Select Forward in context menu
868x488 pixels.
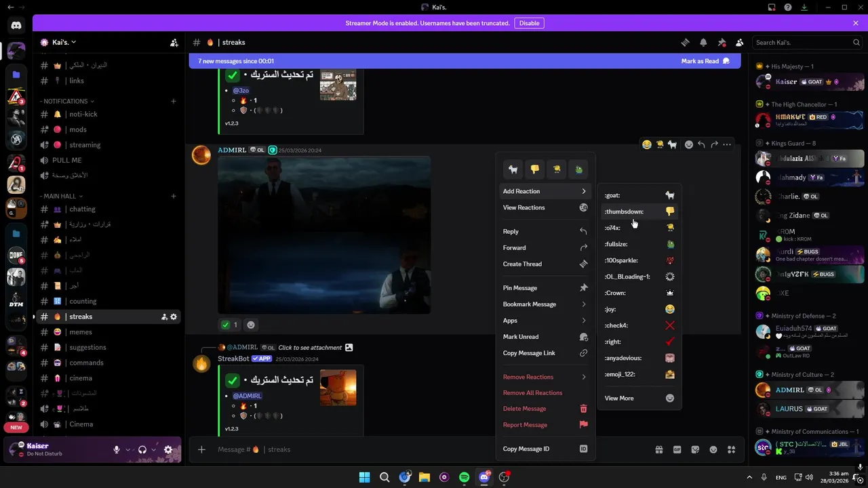[x=545, y=247]
